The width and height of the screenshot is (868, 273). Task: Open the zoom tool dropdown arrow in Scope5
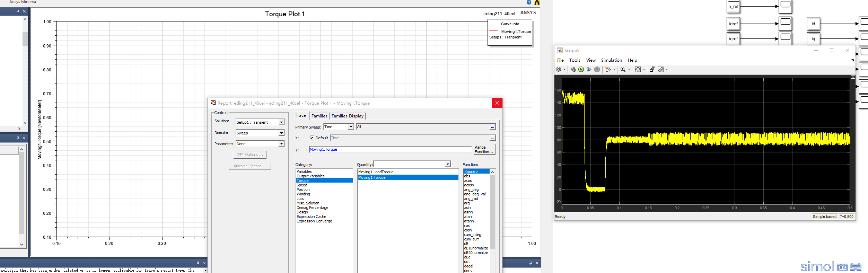coord(629,69)
